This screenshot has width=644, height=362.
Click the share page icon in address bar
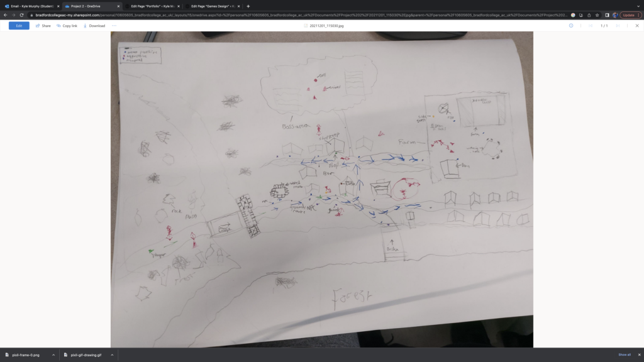tap(589, 15)
